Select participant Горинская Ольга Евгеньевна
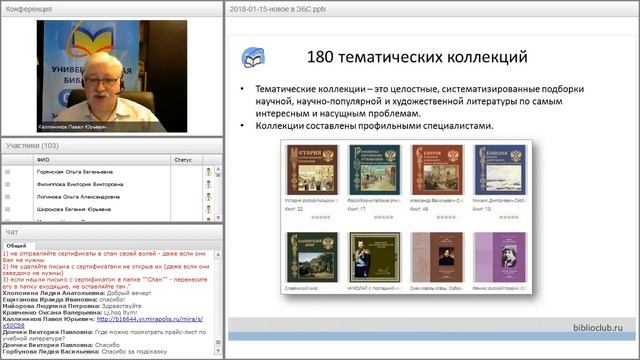 pos(75,172)
